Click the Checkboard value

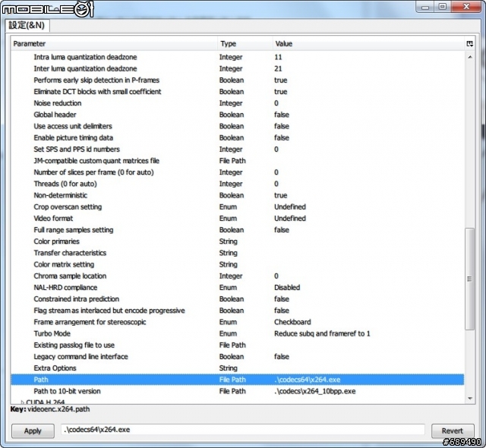[x=292, y=322]
